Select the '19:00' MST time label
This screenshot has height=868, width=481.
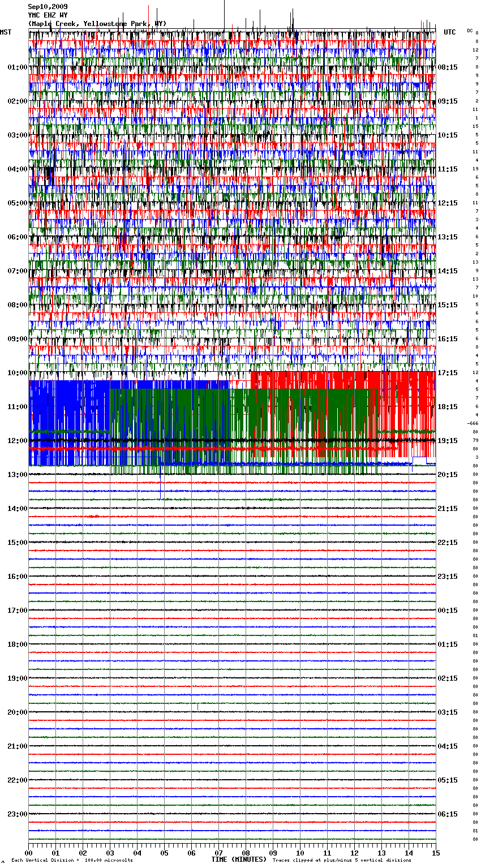point(18,678)
